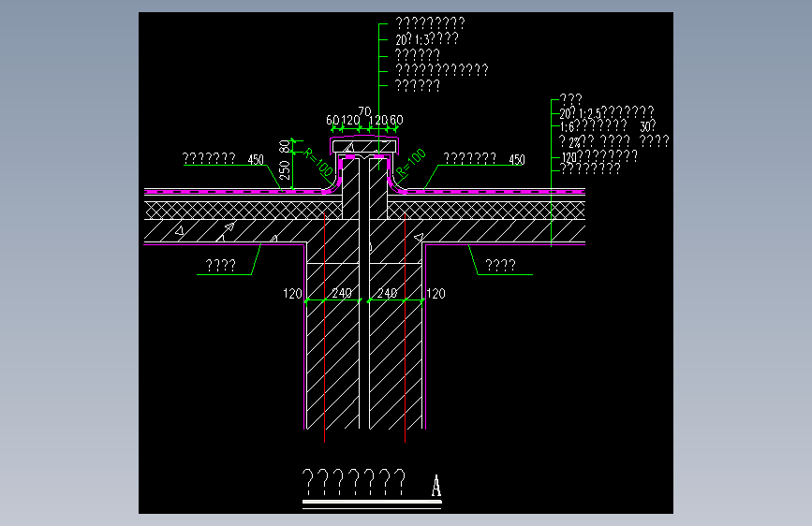Select the "120" dimension left of the wall
Image resolution: width=812 pixels, height=526 pixels.
(x=292, y=294)
